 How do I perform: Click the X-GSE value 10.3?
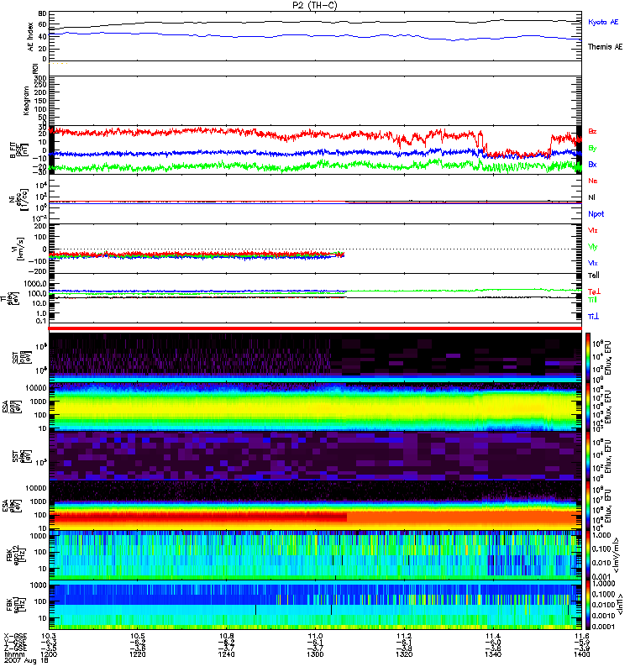[49, 636]
